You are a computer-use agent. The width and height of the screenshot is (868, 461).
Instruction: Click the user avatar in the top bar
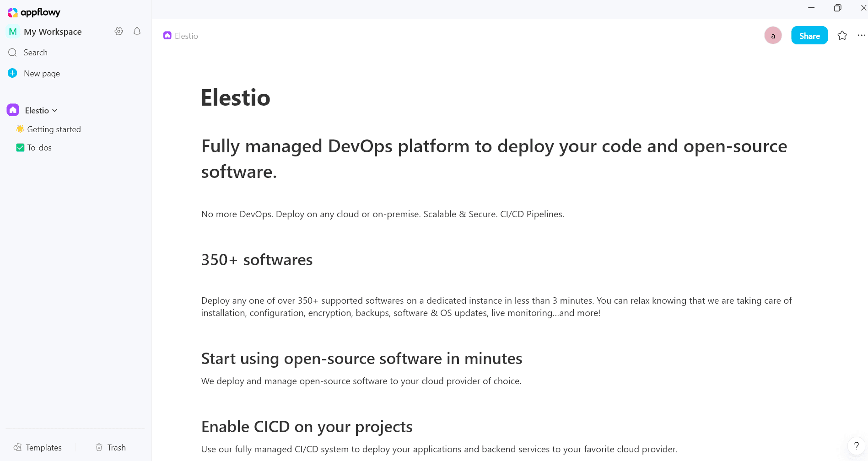(773, 35)
